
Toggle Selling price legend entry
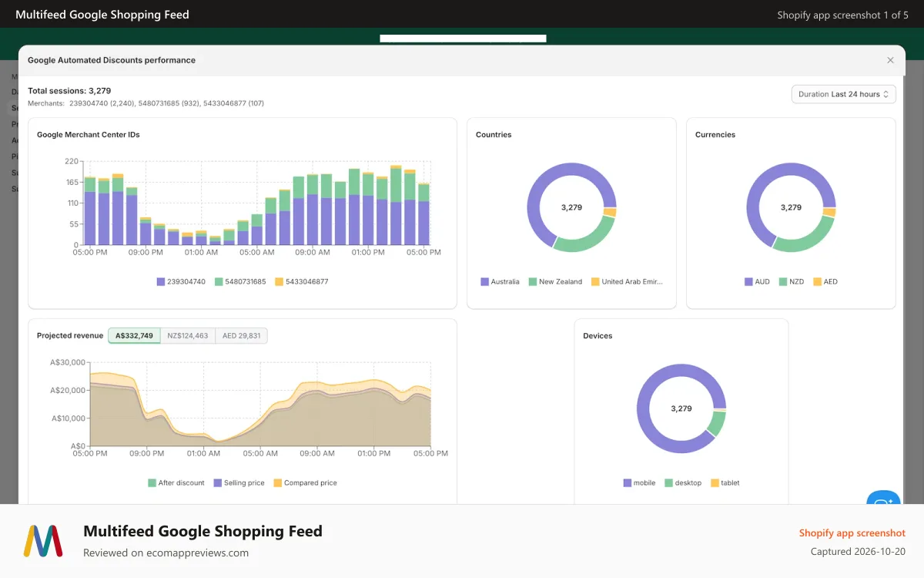239,483
